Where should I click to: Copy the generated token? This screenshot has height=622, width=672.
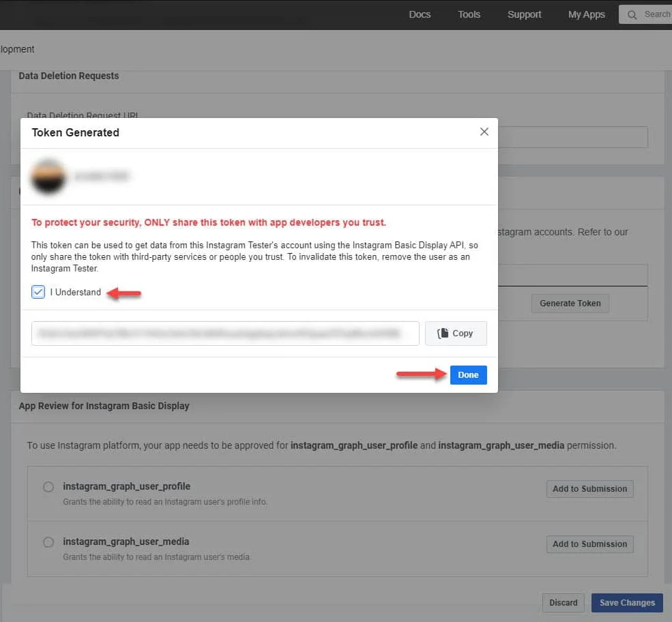[456, 334]
